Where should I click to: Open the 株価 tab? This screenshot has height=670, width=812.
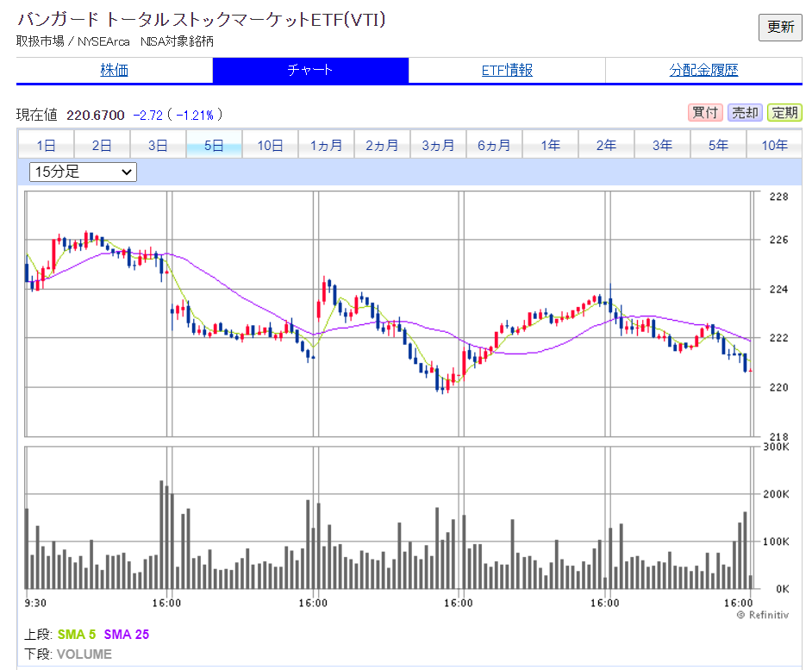pos(115,70)
